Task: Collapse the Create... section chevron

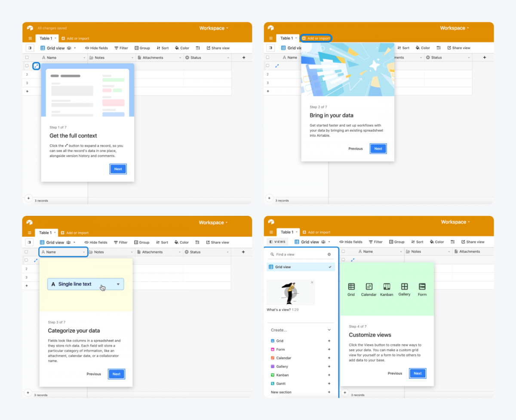Action: coord(329,330)
